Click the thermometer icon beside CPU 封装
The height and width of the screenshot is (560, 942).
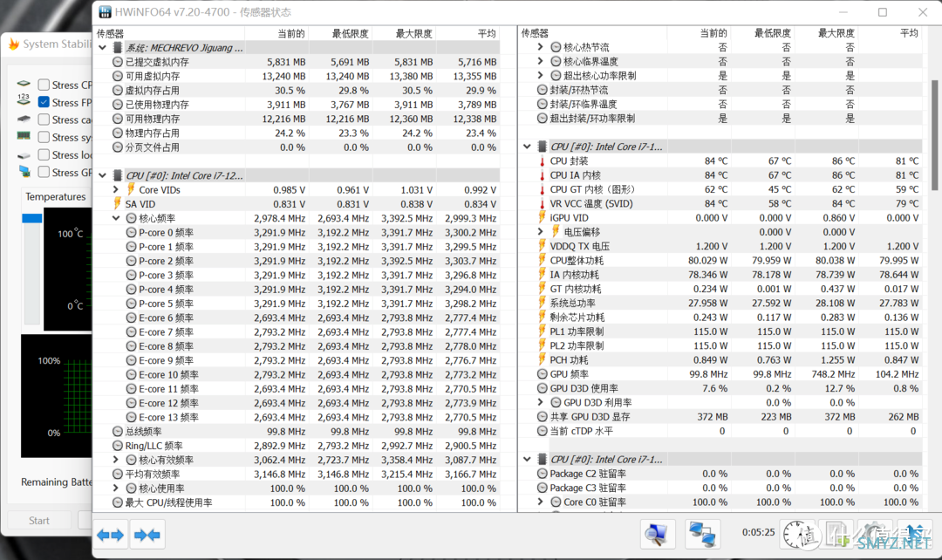click(542, 161)
